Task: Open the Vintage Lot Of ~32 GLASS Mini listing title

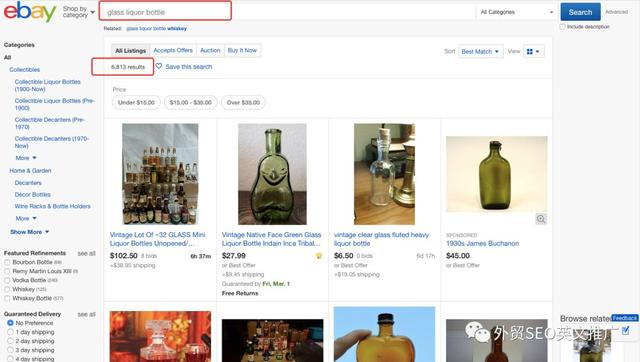Action: pyautogui.click(x=158, y=239)
